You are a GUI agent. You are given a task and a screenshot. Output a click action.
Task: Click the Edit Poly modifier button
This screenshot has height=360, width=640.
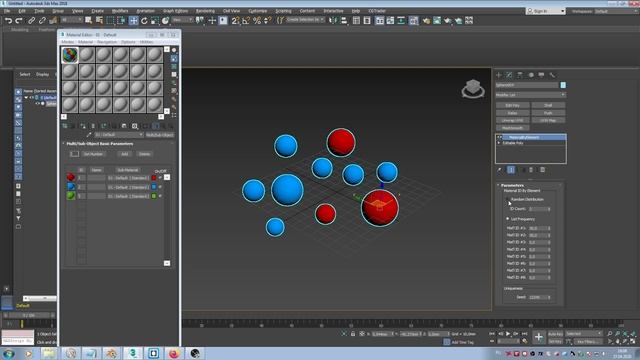(x=513, y=105)
